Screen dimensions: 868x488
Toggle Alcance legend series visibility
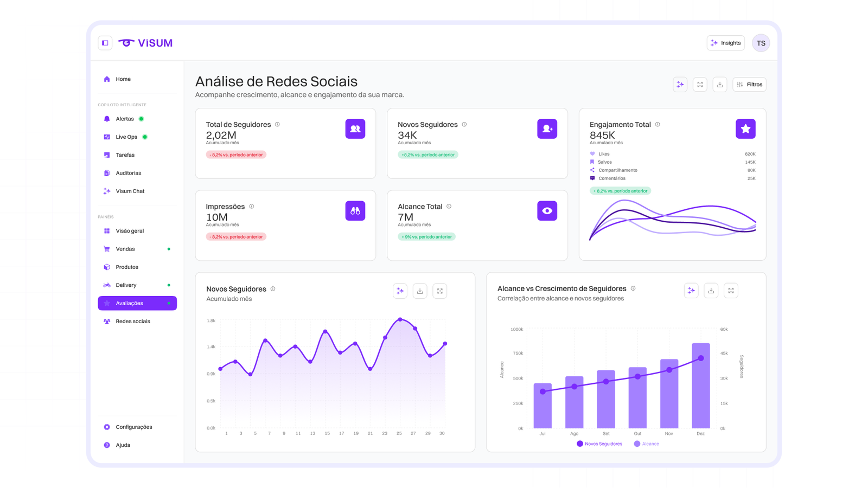click(646, 444)
